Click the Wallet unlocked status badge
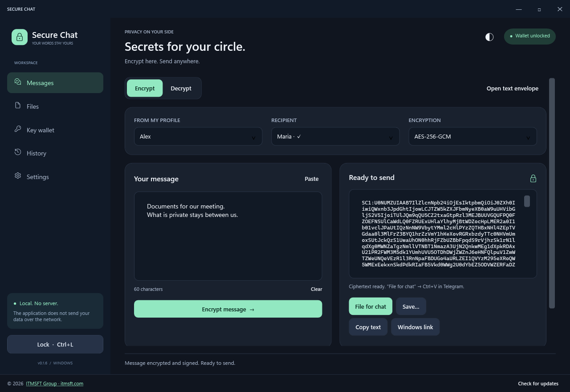 [530, 36]
